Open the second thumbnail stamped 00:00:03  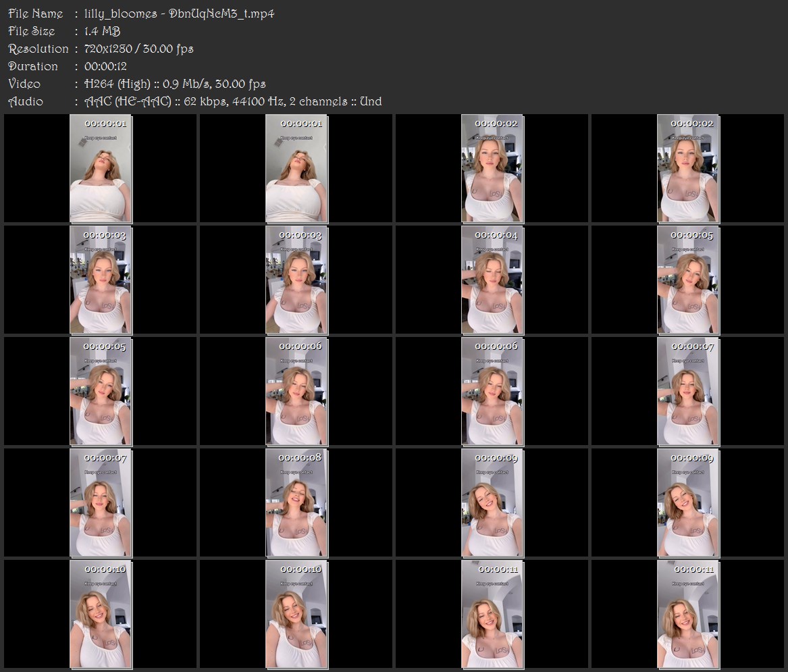click(x=296, y=280)
